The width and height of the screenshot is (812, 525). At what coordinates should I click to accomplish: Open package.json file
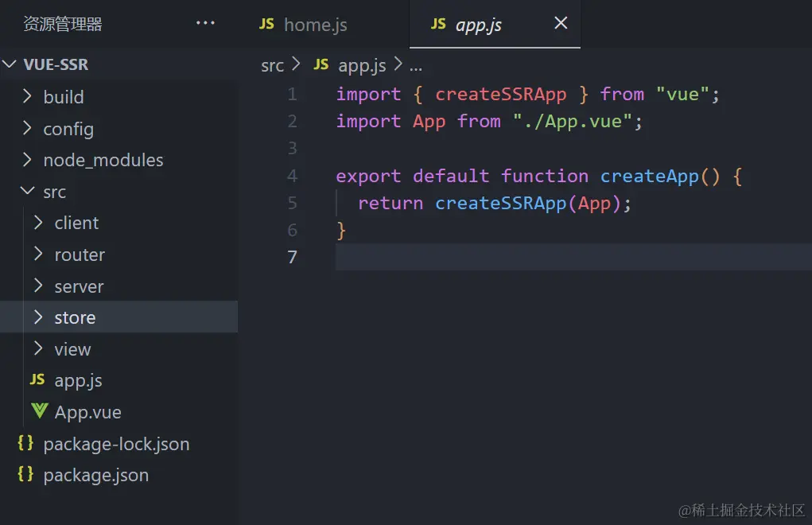pyautogui.click(x=95, y=476)
